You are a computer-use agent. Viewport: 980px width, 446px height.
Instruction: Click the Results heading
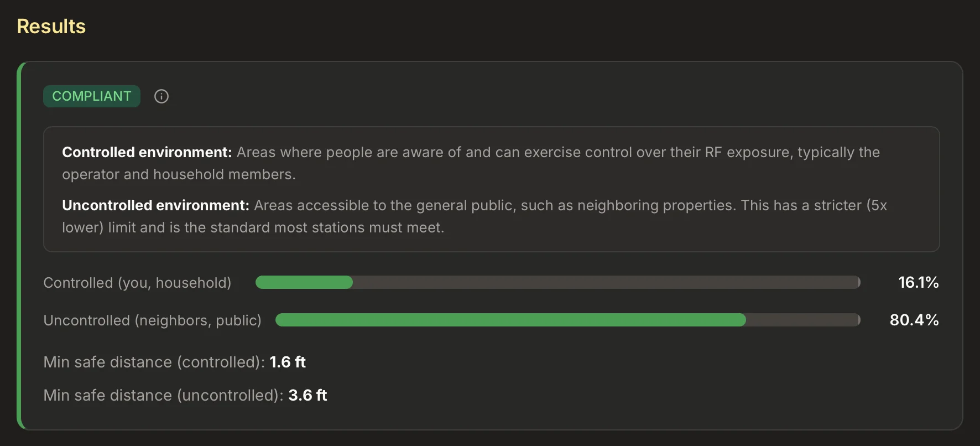(51, 27)
